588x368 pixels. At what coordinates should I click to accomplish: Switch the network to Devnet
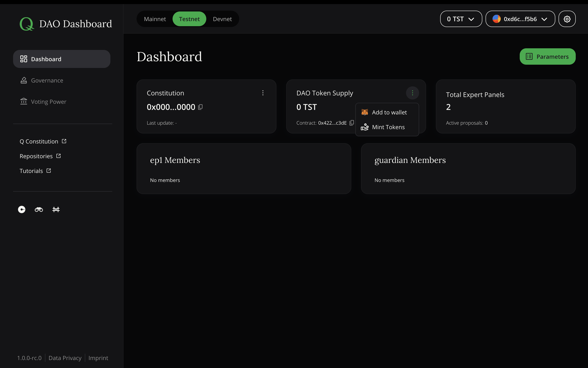click(x=222, y=19)
